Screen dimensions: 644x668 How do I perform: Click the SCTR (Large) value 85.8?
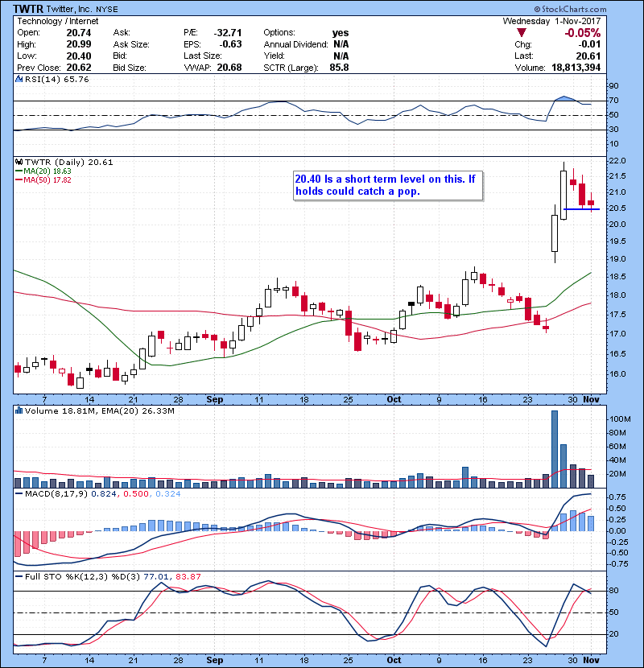click(339, 68)
